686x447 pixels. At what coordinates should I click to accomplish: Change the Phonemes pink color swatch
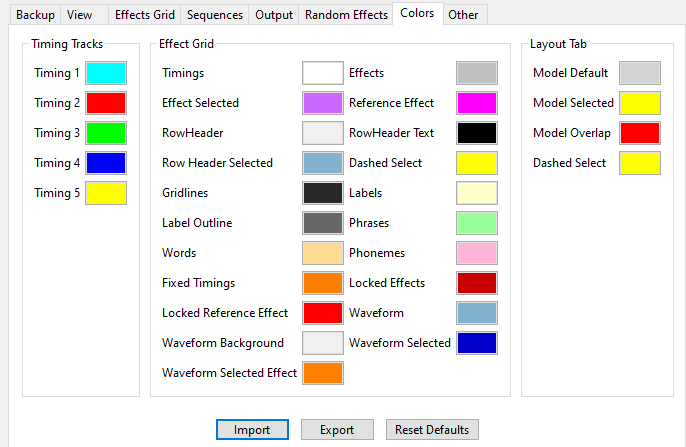coord(477,253)
